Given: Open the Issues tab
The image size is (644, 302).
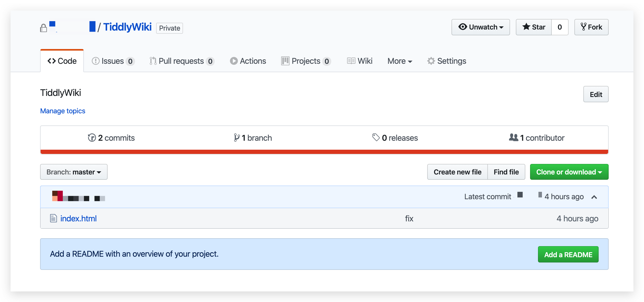Looking at the screenshot, I should pos(113,61).
